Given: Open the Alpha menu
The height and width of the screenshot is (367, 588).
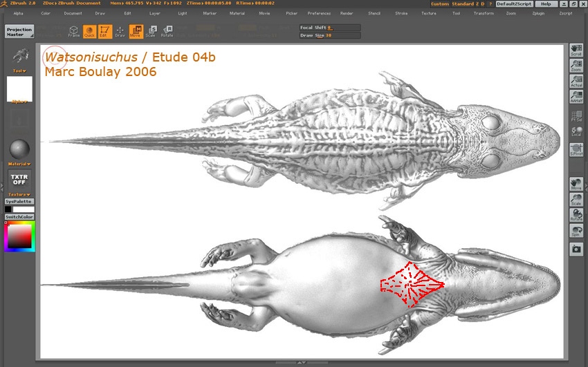Looking at the screenshot, I should [x=19, y=14].
